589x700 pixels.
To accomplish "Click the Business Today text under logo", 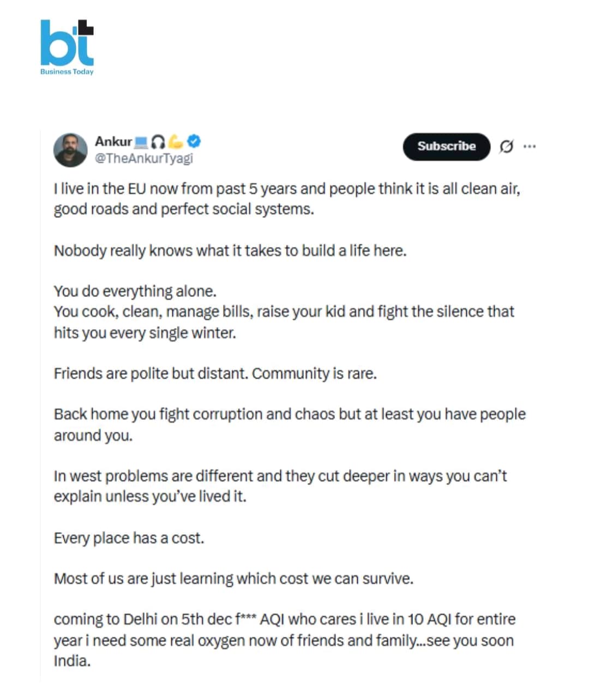I will click(67, 71).
